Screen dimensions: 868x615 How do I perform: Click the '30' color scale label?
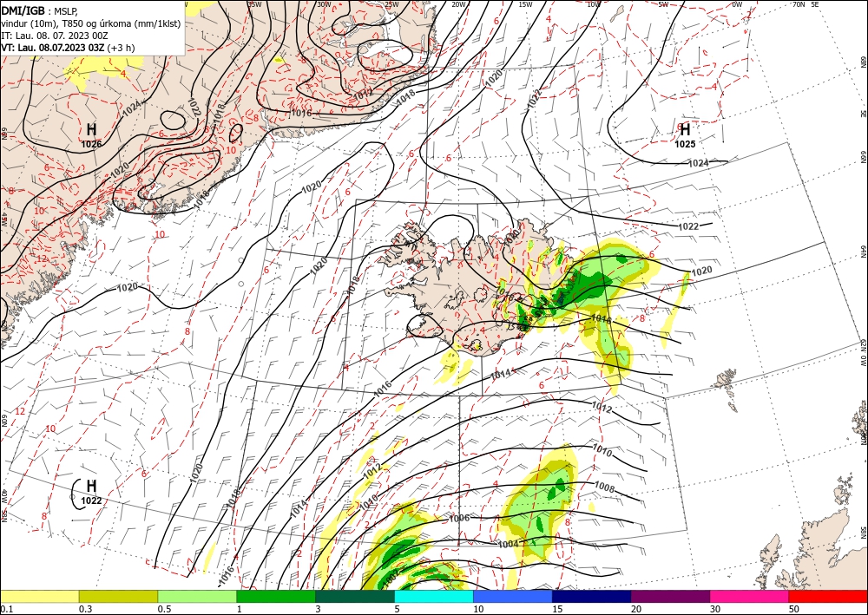pyautogui.click(x=715, y=609)
